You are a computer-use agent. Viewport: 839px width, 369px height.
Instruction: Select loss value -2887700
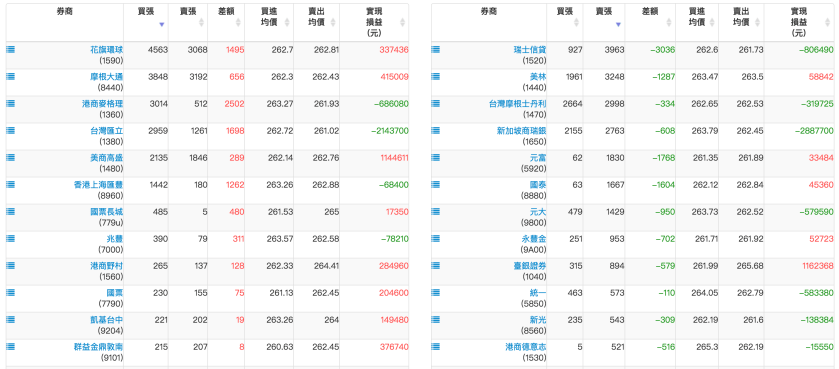[814, 130]
